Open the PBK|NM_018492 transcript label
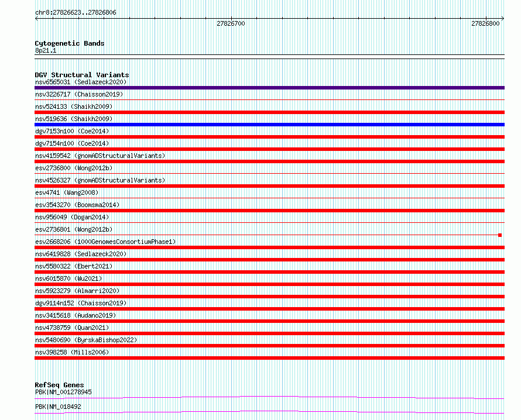 pyautogui.click(x=58, y=407)
